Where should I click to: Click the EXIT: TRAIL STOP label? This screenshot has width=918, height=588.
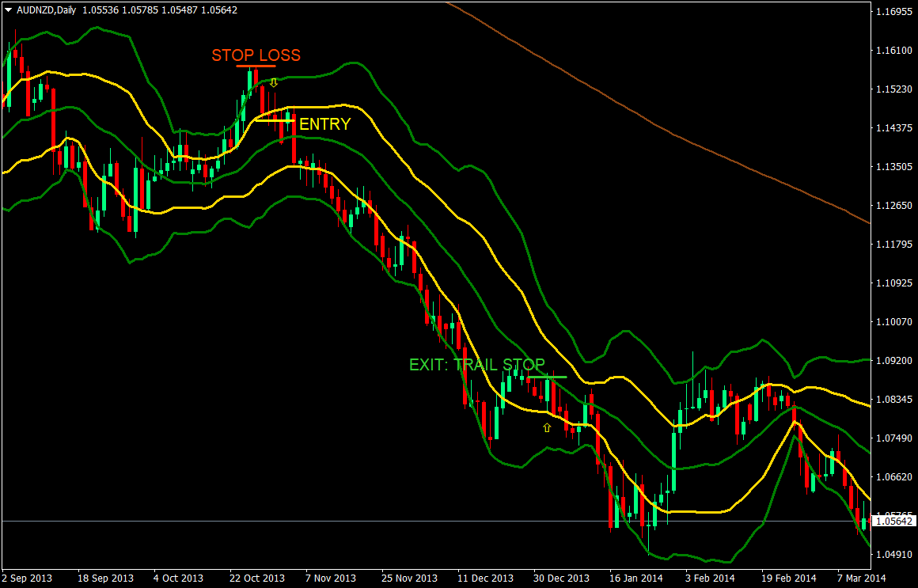point(476,365)
